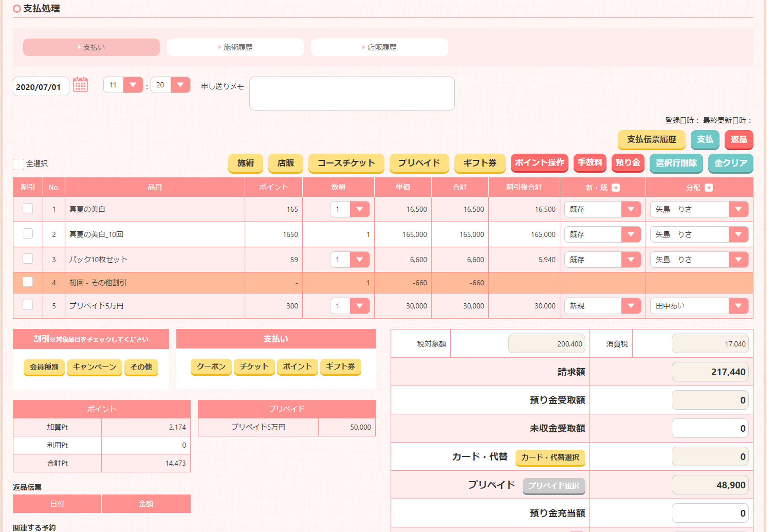Click the teal 支払 button
The image size is (767, 532).
pyautogui.click(x=705, y=140)
